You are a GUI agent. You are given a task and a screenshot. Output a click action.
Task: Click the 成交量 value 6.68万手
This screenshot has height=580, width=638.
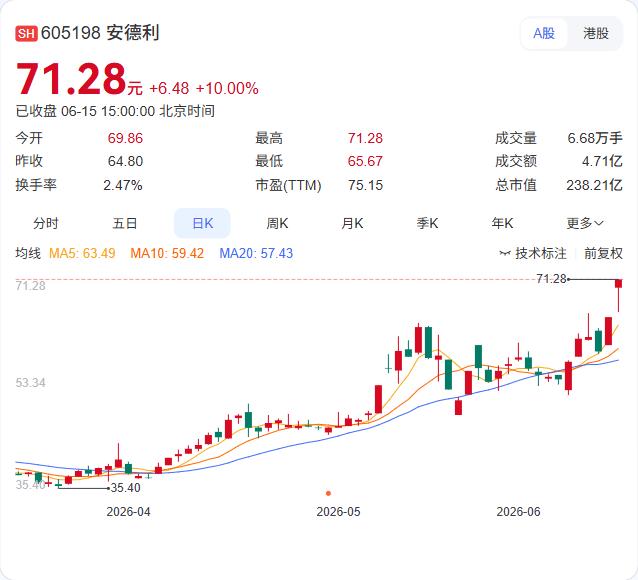pyautogui.click(x=595, y=138)
